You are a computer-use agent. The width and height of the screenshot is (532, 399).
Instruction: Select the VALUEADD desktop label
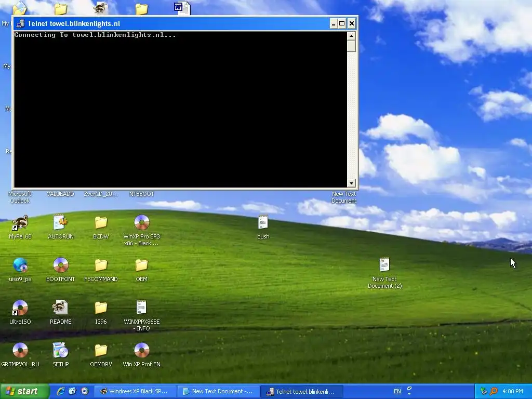pos(60,194)
